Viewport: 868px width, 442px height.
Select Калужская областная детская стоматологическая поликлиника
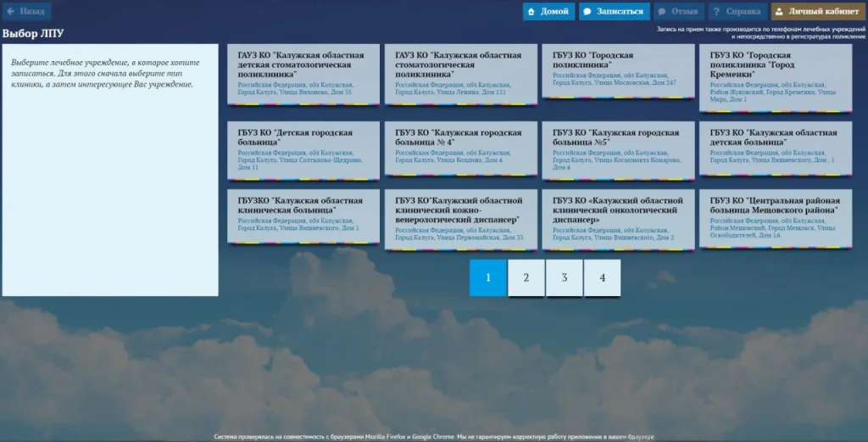click(303, 74)
